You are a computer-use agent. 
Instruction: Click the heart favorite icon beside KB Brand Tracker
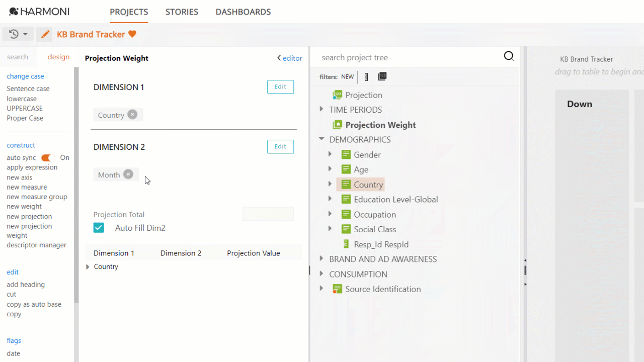tap(132, 34)
